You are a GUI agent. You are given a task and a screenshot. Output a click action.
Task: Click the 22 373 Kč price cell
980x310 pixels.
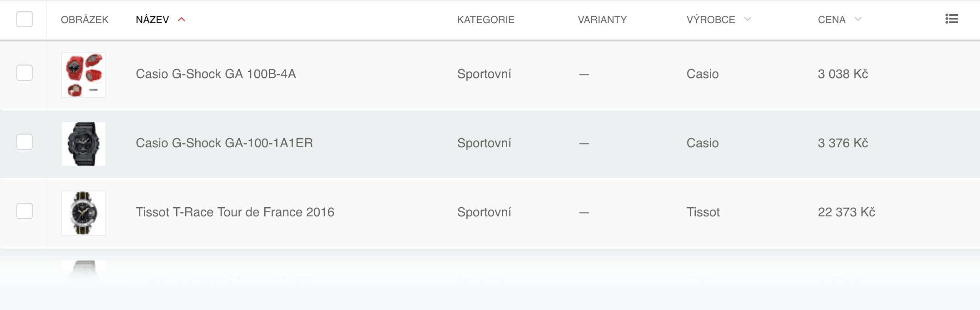click(x=846, y=212)
